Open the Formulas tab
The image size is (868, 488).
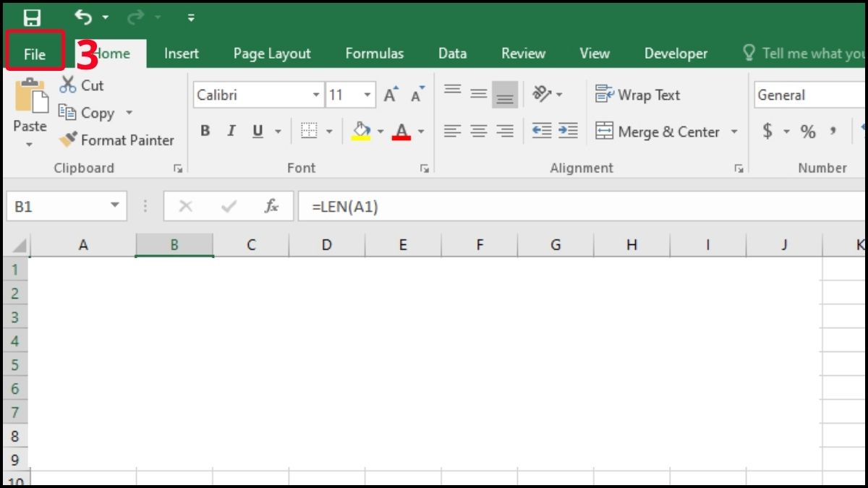pos(375,53)
